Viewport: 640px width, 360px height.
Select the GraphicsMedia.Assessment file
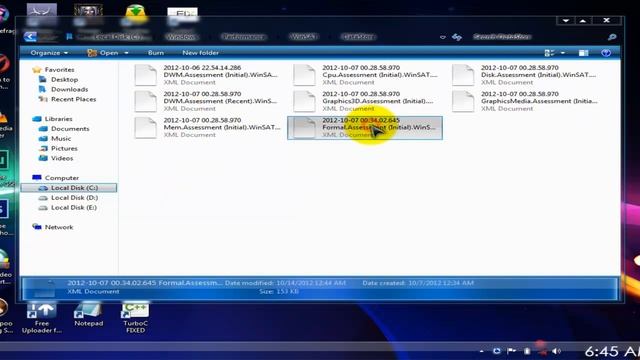pyautogui.click(x=524, y=101)
